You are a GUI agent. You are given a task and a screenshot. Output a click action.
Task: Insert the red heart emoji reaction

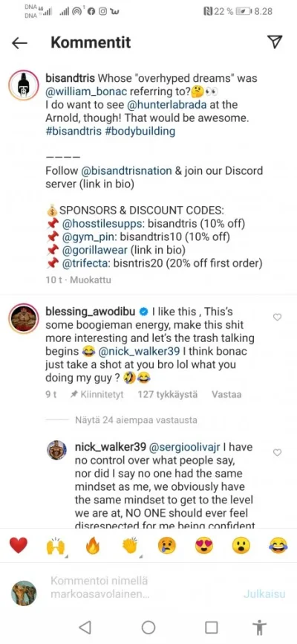(18, 545)
